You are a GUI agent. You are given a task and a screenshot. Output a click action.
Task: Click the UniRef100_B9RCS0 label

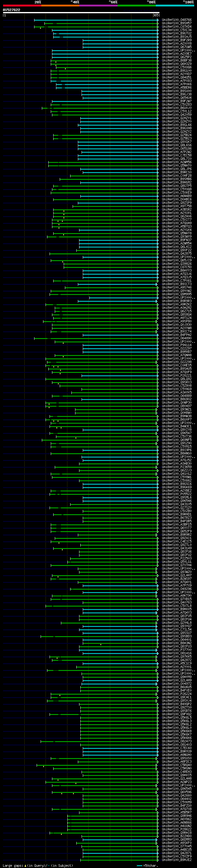pos(176,172)
